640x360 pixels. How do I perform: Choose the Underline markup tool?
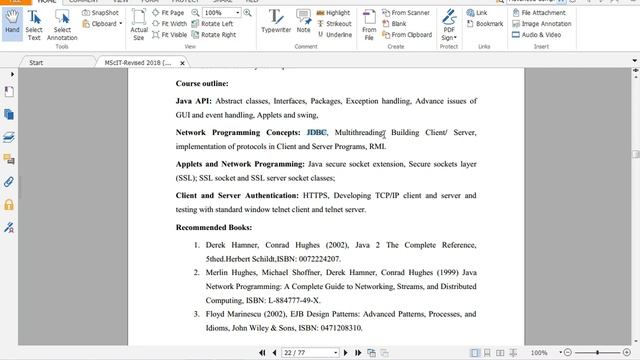click(x=334, y=35)
